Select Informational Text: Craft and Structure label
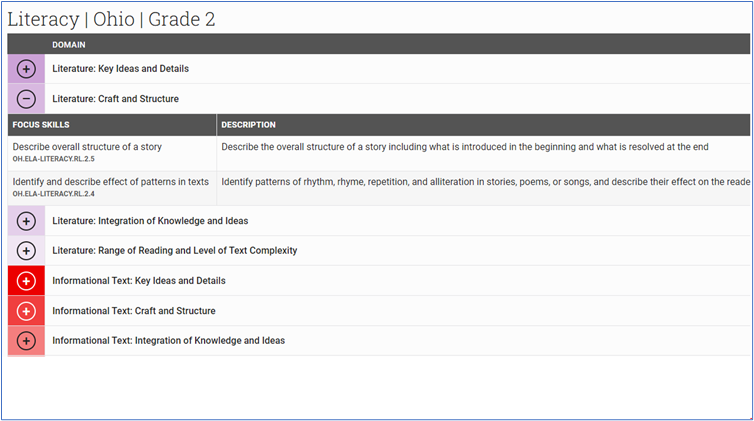 click(134, 311)
